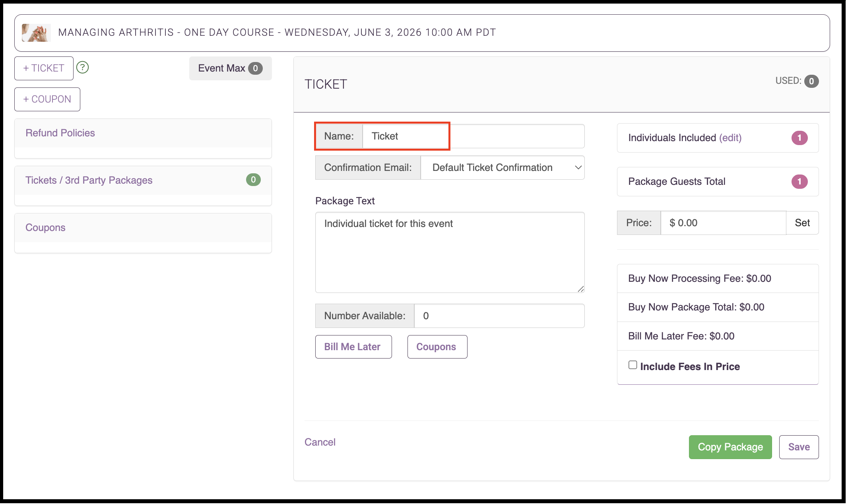Click the TICKET panel heading

[x=326, y=84]
